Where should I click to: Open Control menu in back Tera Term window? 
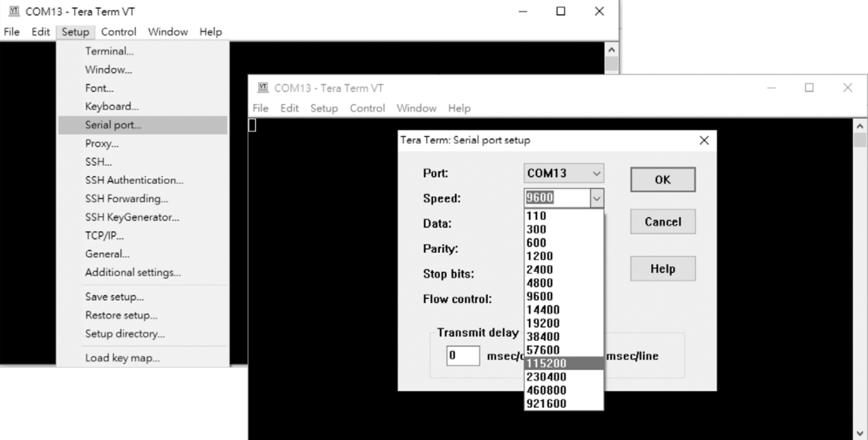[119, 32]
